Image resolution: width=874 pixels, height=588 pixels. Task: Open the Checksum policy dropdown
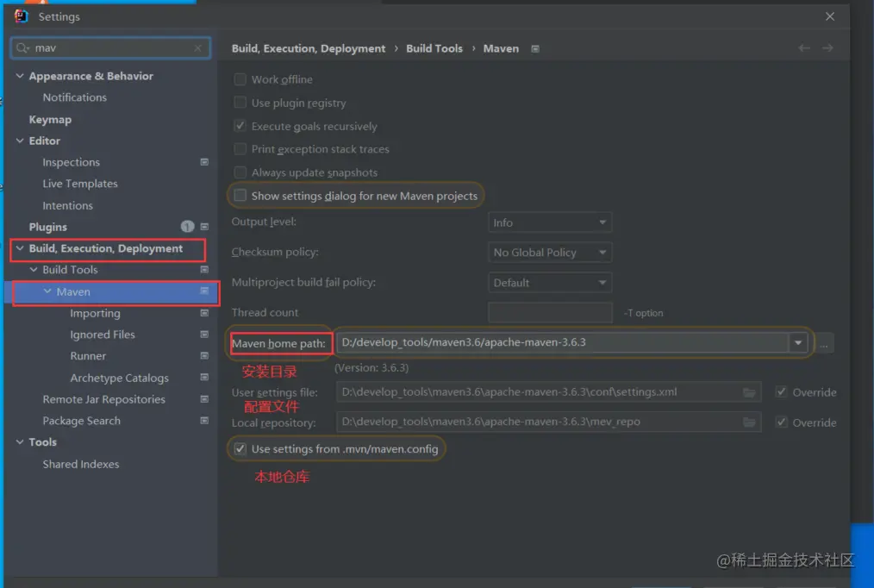click(550, 253)
